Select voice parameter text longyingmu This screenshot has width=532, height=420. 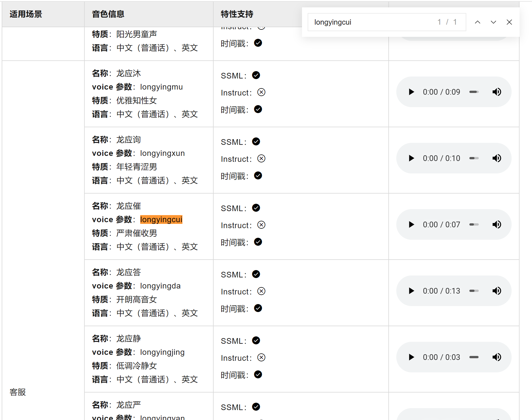161,87
